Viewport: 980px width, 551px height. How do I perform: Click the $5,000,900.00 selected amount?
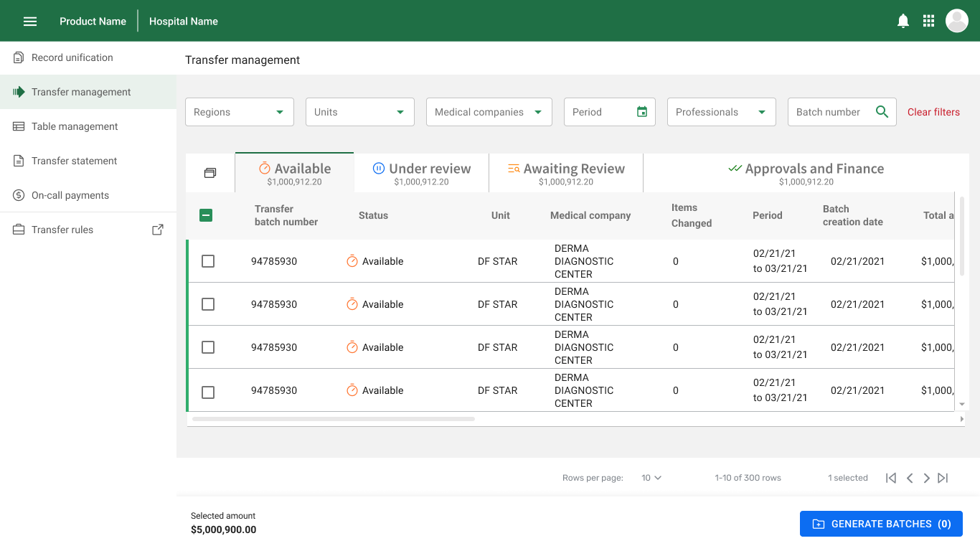click(223, 529)
